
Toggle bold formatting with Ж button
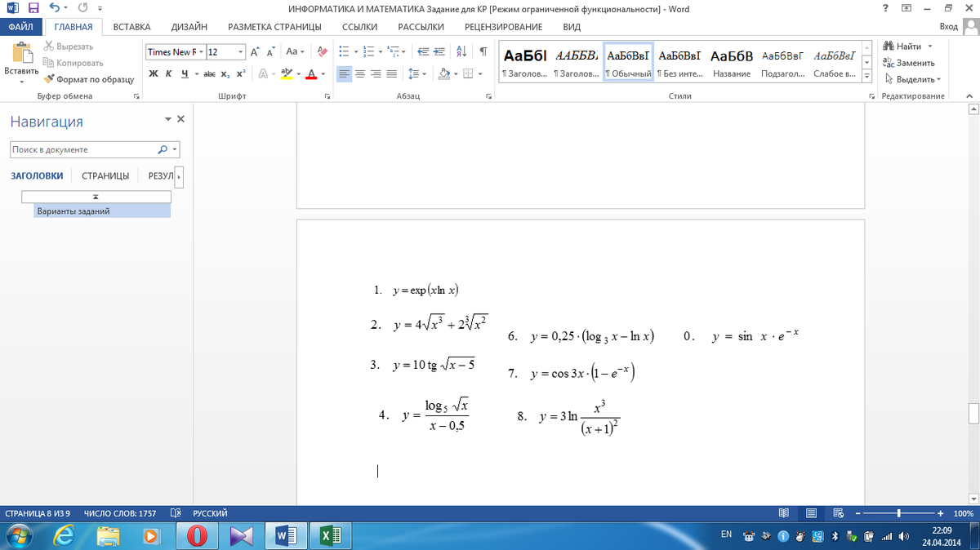[154, 73]
